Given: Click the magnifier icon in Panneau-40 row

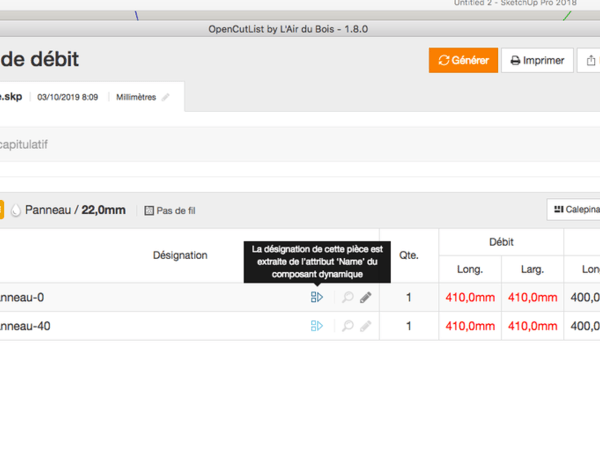Looking at the screenshot, I should (x=348, y=326).
